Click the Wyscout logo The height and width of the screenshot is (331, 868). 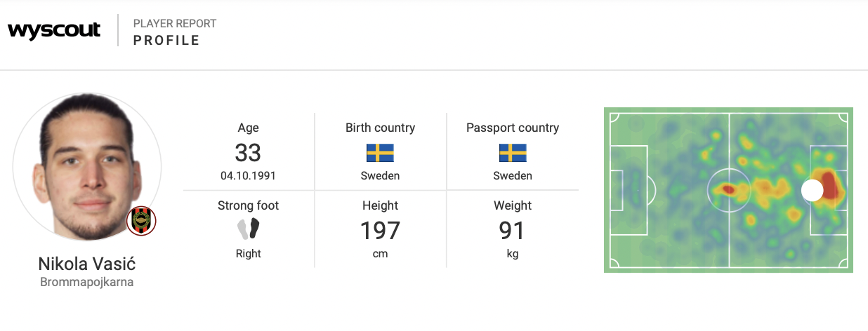pos(54,31)
